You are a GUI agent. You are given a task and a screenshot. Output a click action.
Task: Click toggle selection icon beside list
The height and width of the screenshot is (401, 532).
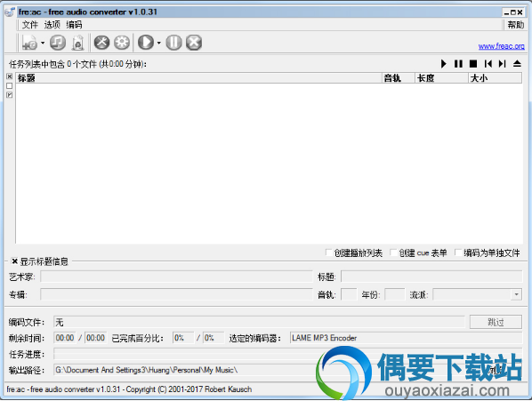click(10, 95)
